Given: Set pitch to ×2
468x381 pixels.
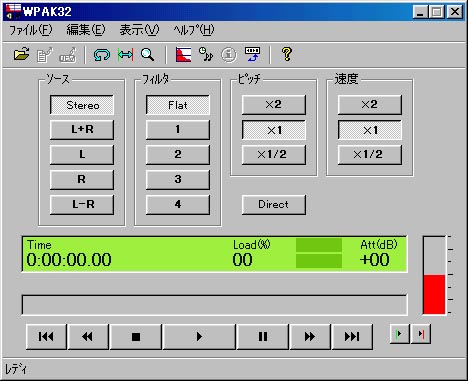Looking at the screenshot, I should [274, 105].
